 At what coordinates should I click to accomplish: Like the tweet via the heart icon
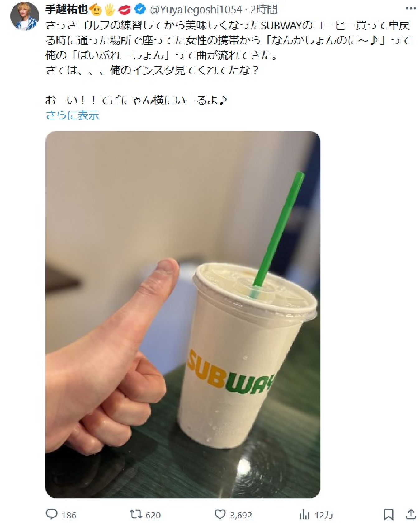(220, 514)
